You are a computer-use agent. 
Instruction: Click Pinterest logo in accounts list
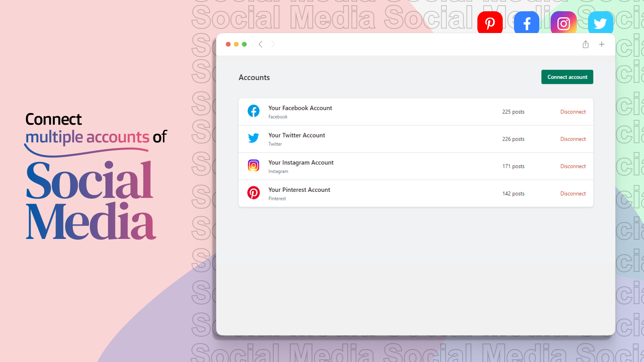(x=254, y=193)
